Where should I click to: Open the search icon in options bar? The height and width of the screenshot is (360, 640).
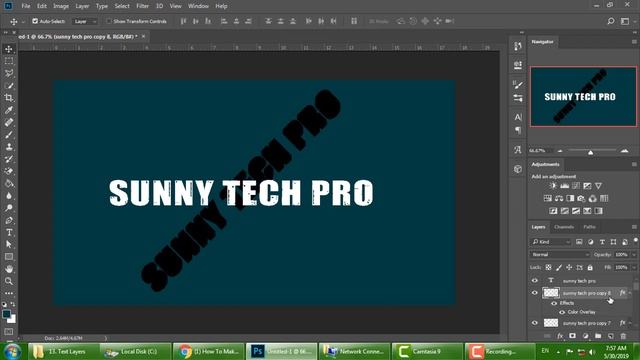pyautogui.click(x=611, y=21)
